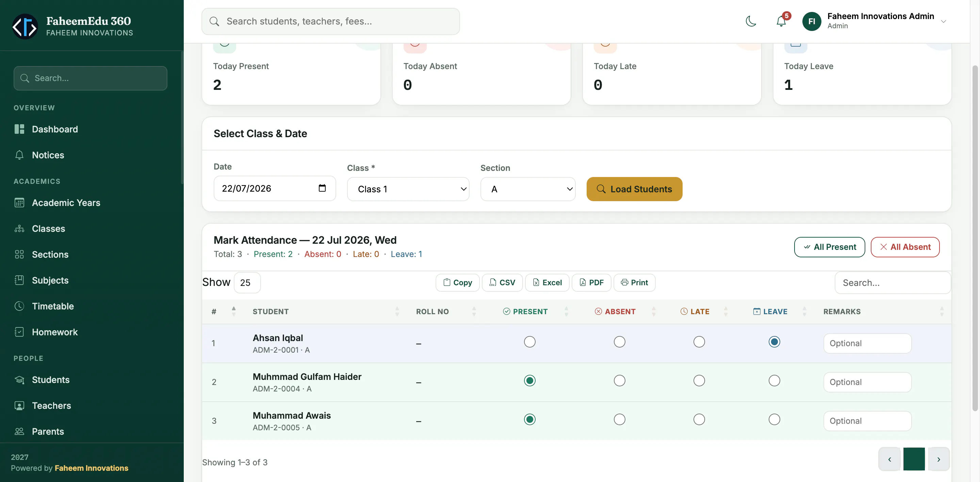Click the Present column check-circle icon
The image size is (980, 482).
click(506, 311)
